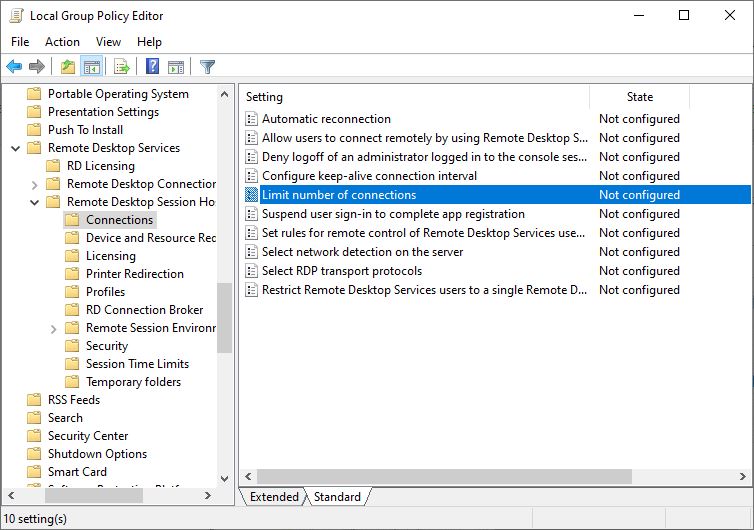This screenshot has height=530, width=754.
Task: Click the Select network detection policy icon
Action: click(251, 252)
